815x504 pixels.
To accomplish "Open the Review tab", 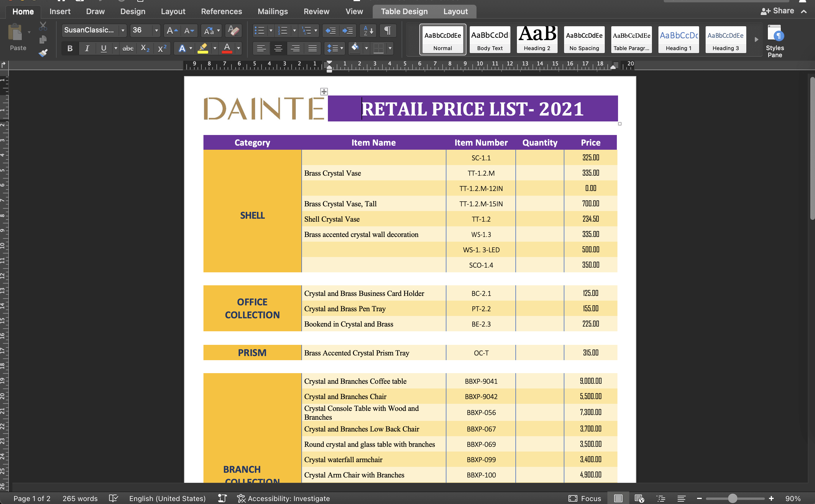I will [x=316, y=11].
